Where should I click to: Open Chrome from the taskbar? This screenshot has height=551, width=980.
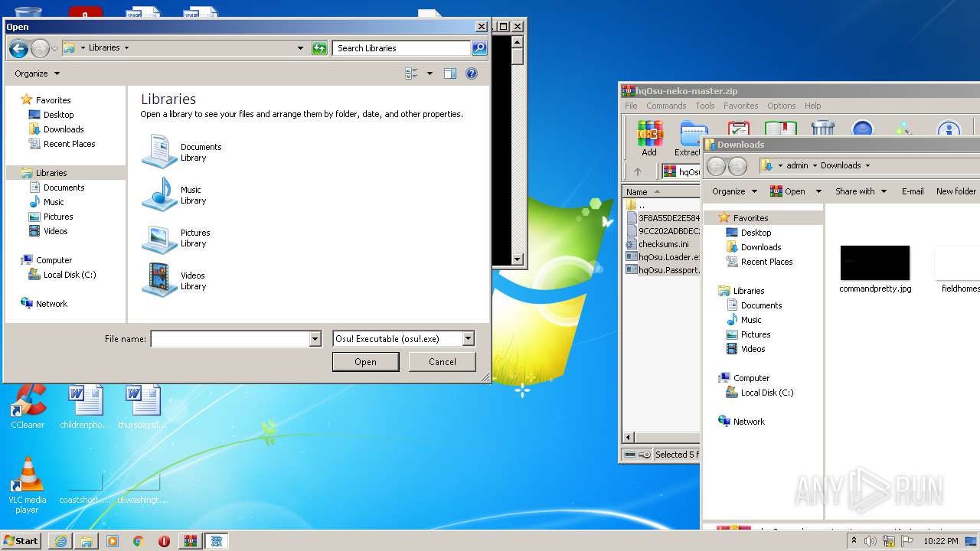(x=139, y=541)
